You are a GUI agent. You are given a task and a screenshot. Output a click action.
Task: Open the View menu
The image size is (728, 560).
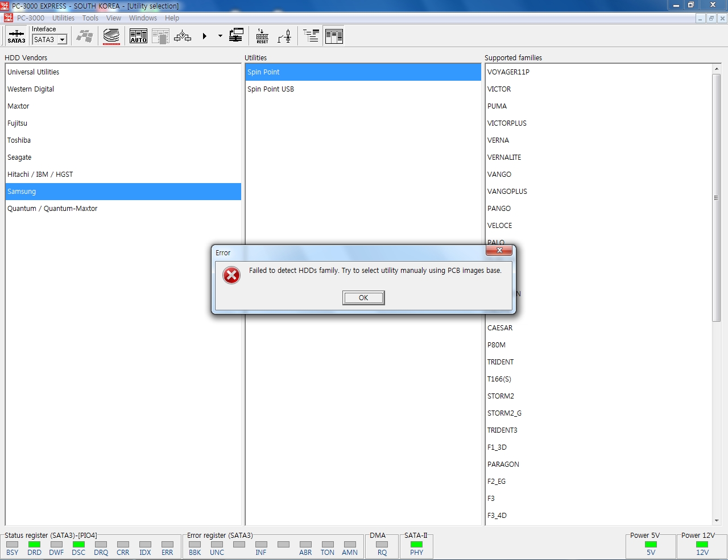pos(114,18)
